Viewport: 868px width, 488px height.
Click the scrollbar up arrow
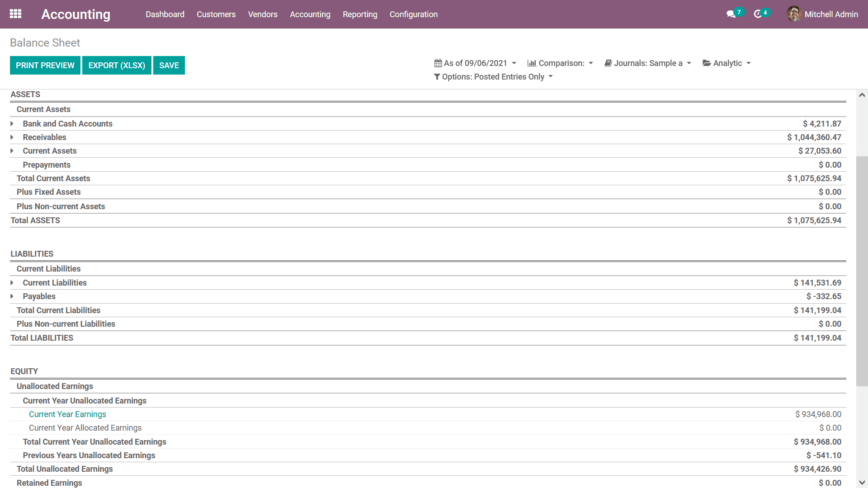click(x=862, y=95)
